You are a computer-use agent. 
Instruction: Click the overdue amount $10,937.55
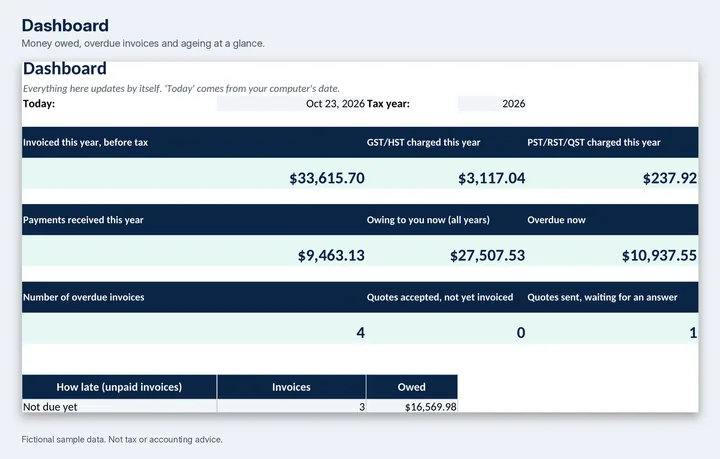coord(659,255)
